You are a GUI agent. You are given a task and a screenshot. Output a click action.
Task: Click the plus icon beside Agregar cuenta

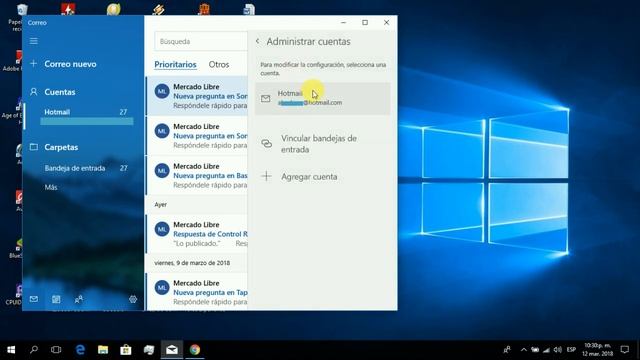267,176
